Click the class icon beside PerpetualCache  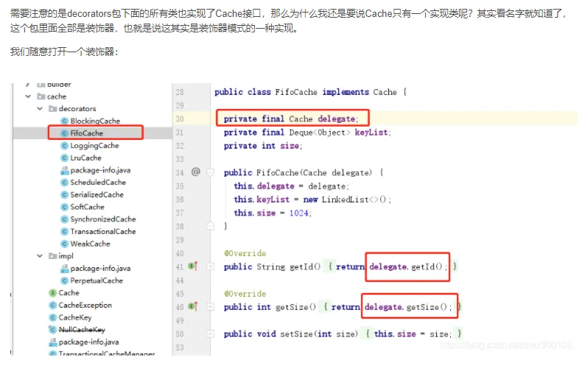pos(65,280)
